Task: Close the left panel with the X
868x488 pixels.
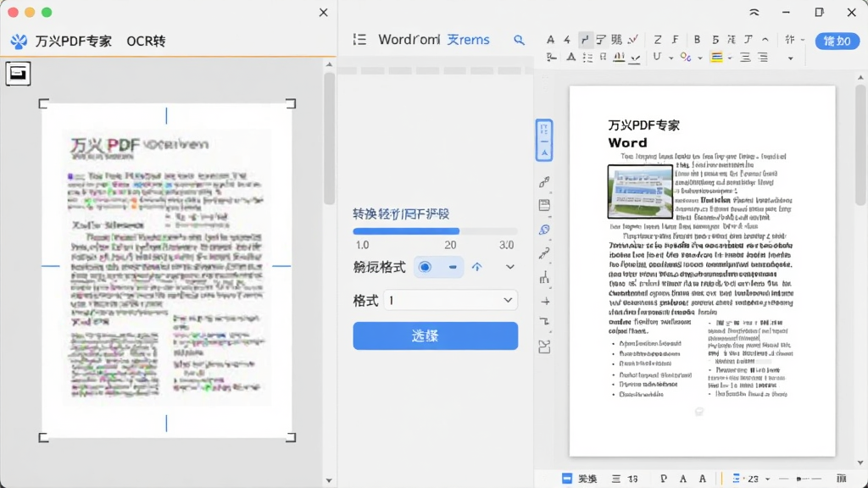Action: [323, 12]
